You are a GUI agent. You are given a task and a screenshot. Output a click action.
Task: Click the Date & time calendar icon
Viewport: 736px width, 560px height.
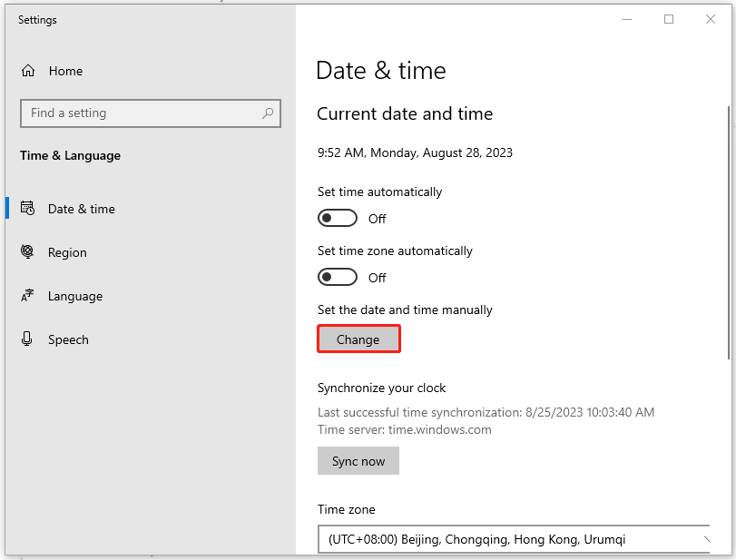[28, 209]
